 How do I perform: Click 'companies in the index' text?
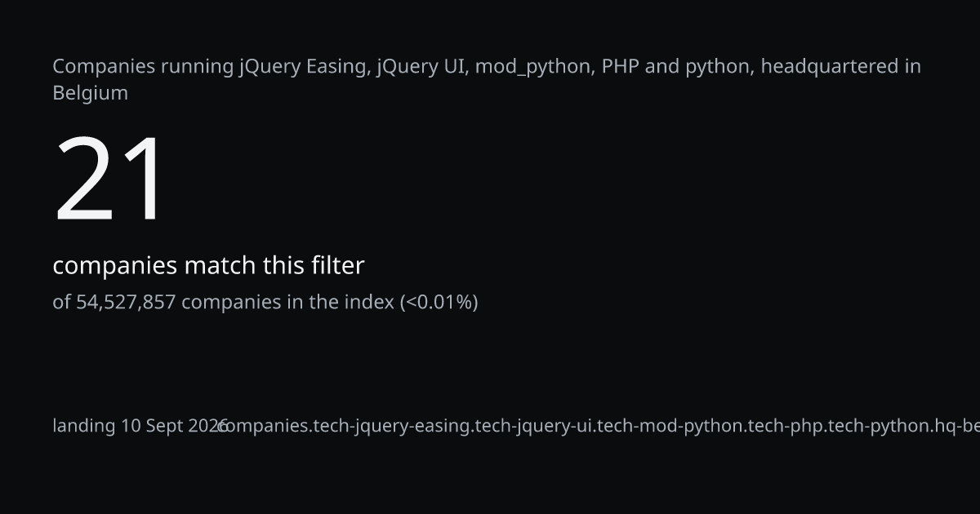coord(287,302)
